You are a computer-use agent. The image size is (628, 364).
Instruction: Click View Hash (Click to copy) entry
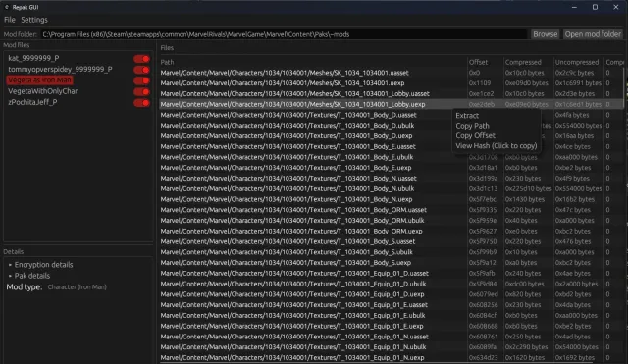tap(497, 146)
